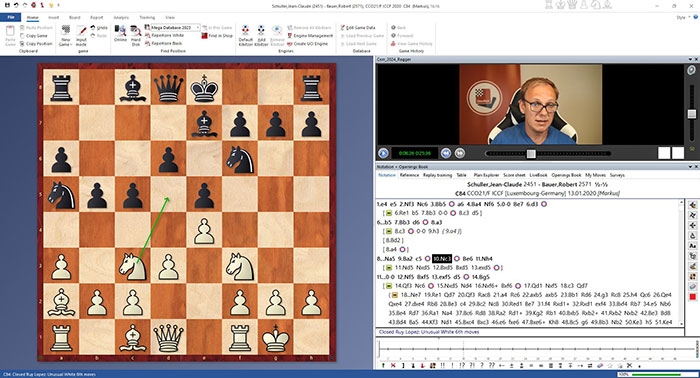Open Engine Management
This screenshot has height=378, width=700.
coord(310,36)
